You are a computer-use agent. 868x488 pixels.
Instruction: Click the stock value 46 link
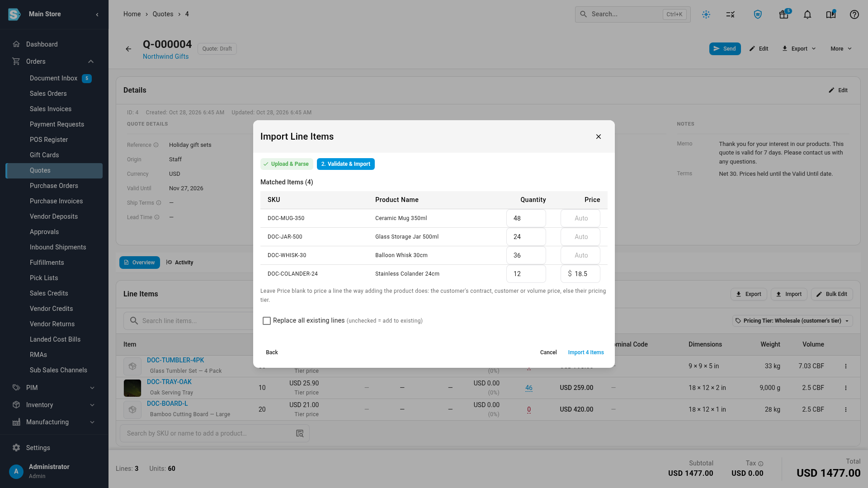click(x=529, y=388)
